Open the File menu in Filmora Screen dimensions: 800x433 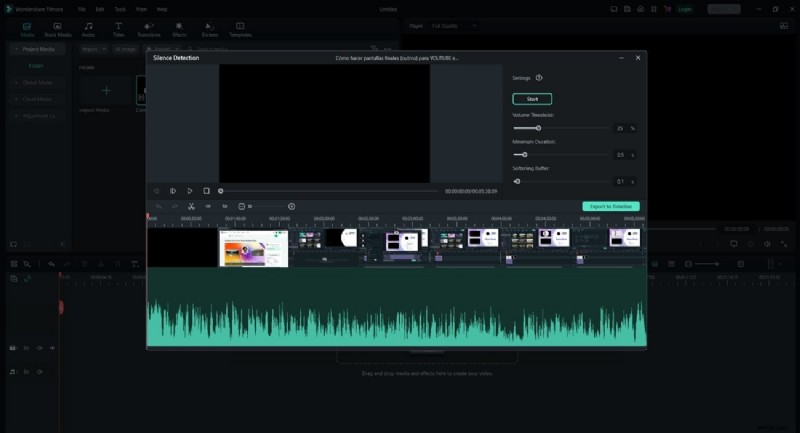click(82, 9)
